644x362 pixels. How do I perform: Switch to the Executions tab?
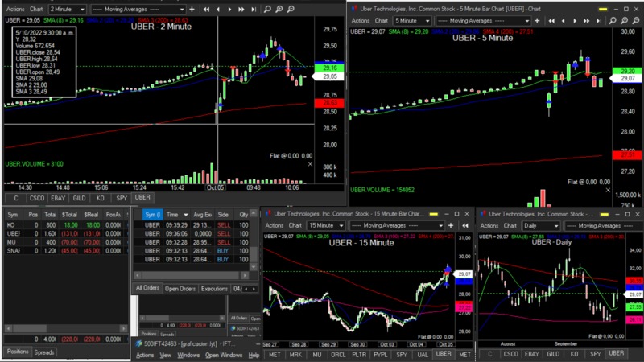pos(214,288)
